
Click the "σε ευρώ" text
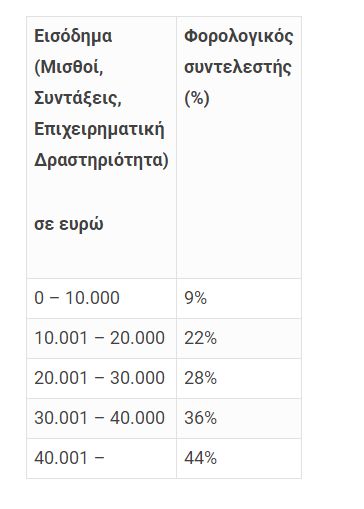pos(69,224)
